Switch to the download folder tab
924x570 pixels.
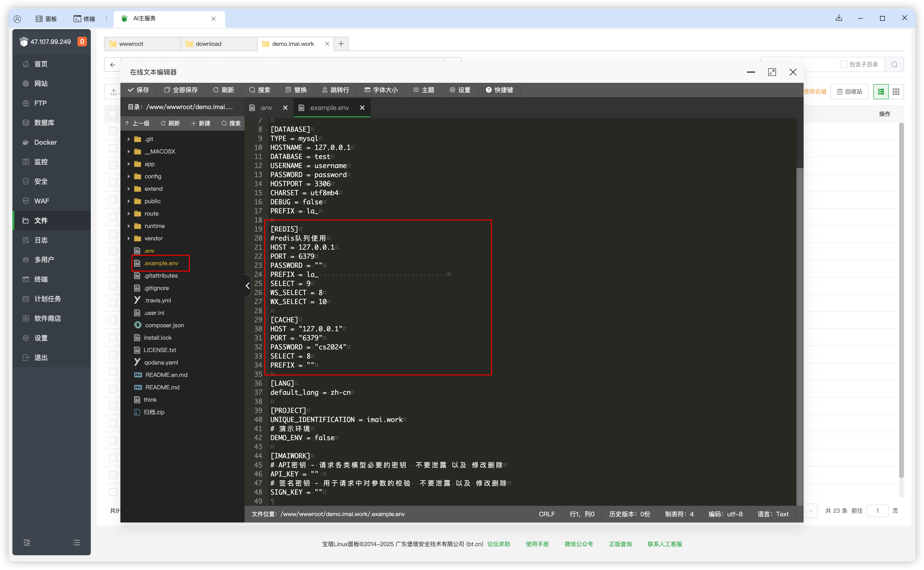point(208,44)
